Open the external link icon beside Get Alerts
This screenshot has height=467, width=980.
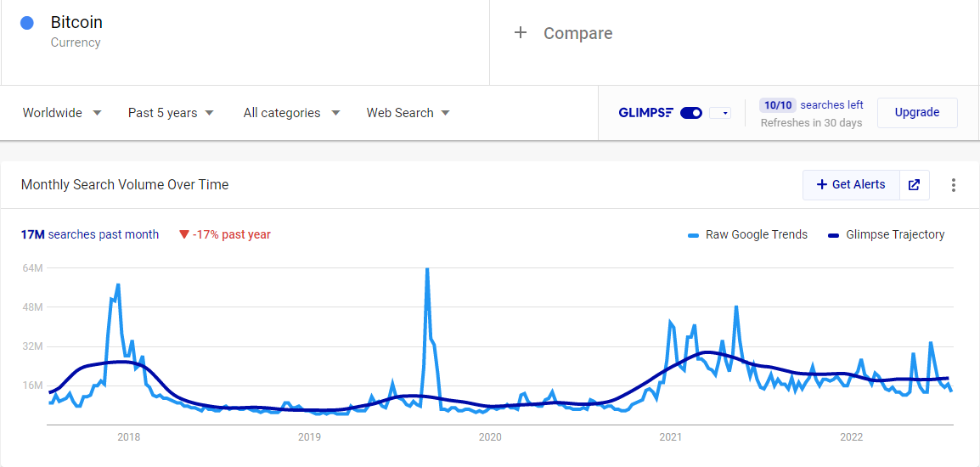click(914, 185)
